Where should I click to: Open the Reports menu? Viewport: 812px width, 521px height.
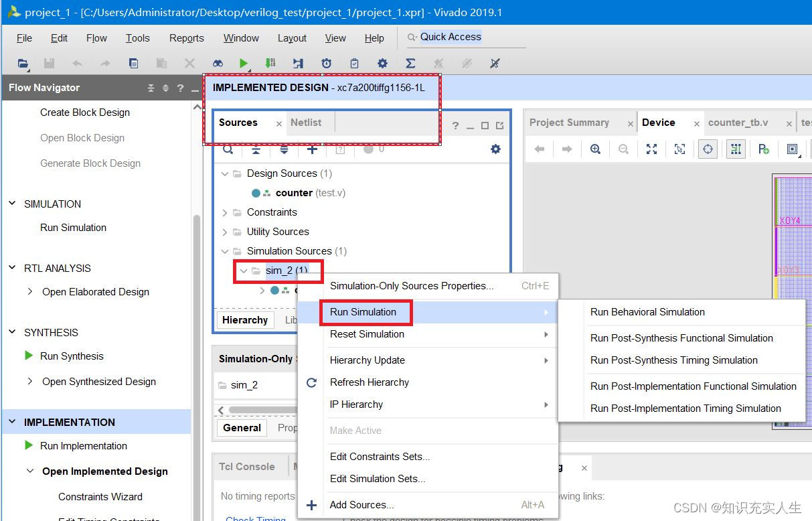187,38
